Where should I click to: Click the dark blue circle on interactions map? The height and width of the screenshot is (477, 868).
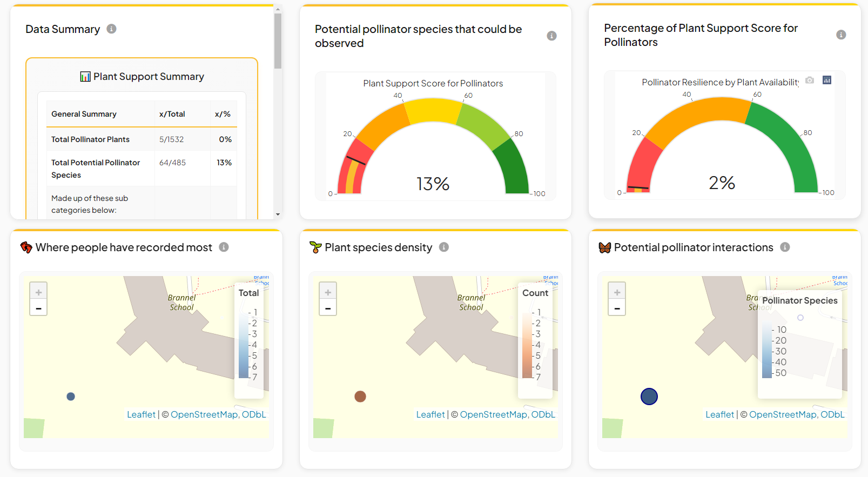[649, 397]
